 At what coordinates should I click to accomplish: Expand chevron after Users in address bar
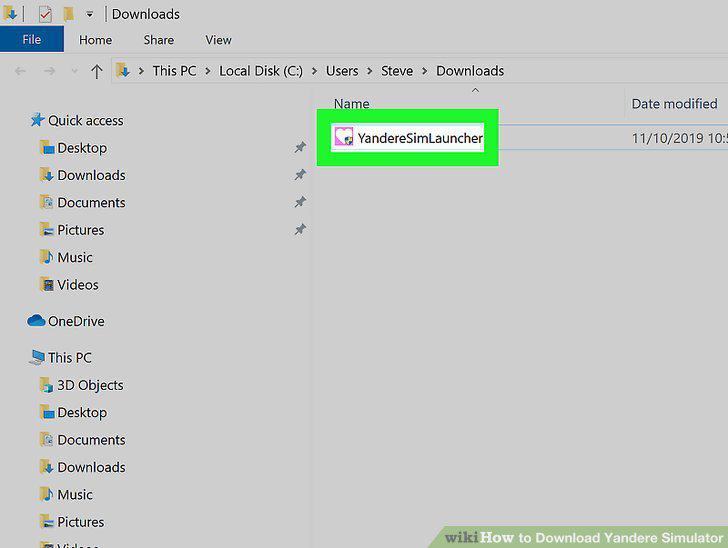point(370,71)
